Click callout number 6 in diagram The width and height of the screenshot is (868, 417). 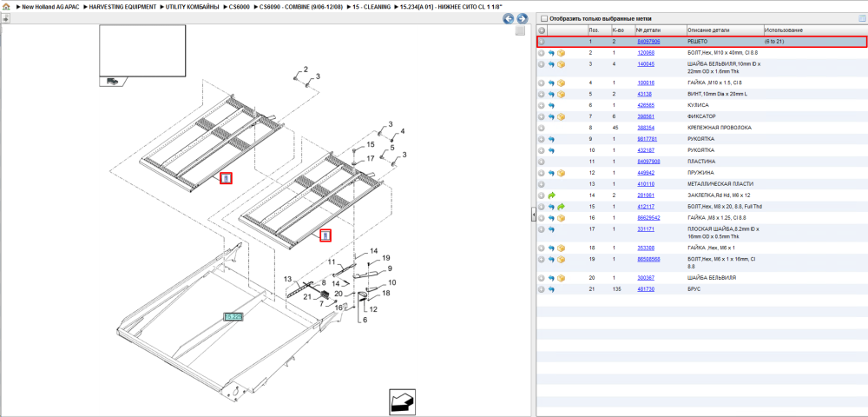365,320
